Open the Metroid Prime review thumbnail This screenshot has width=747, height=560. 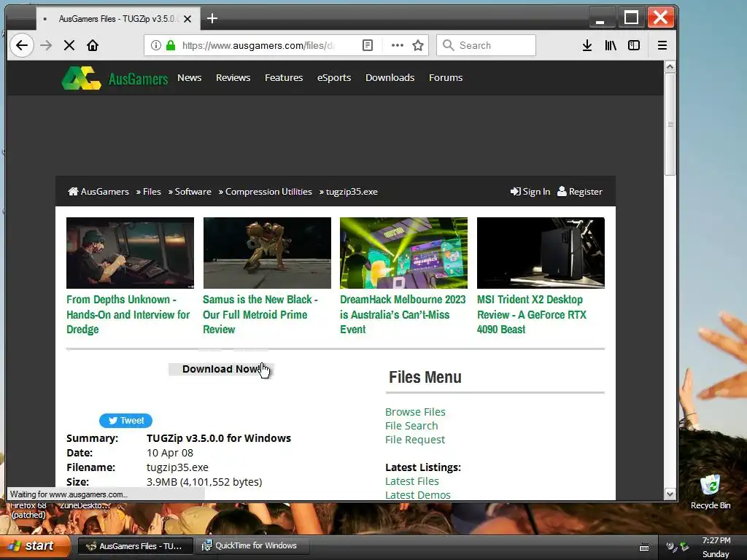267,253
